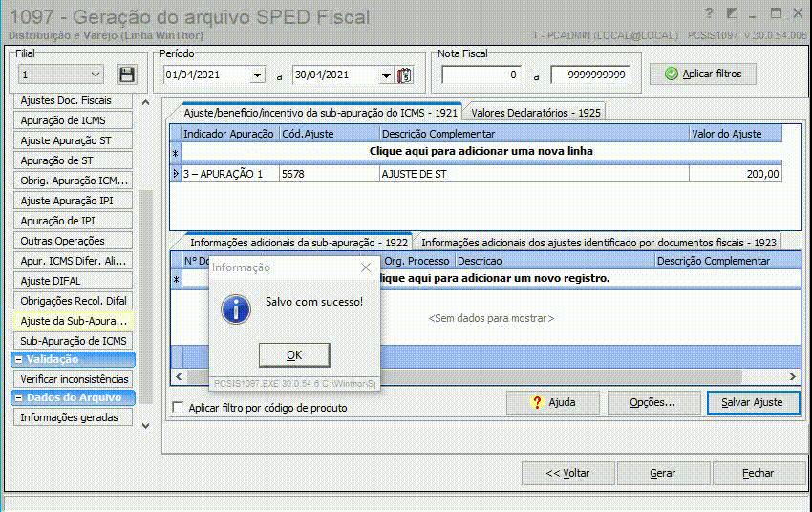Select Ajuste Apuração IPI sidebar item
Screen dimensions: 812x512
point(73,201)
